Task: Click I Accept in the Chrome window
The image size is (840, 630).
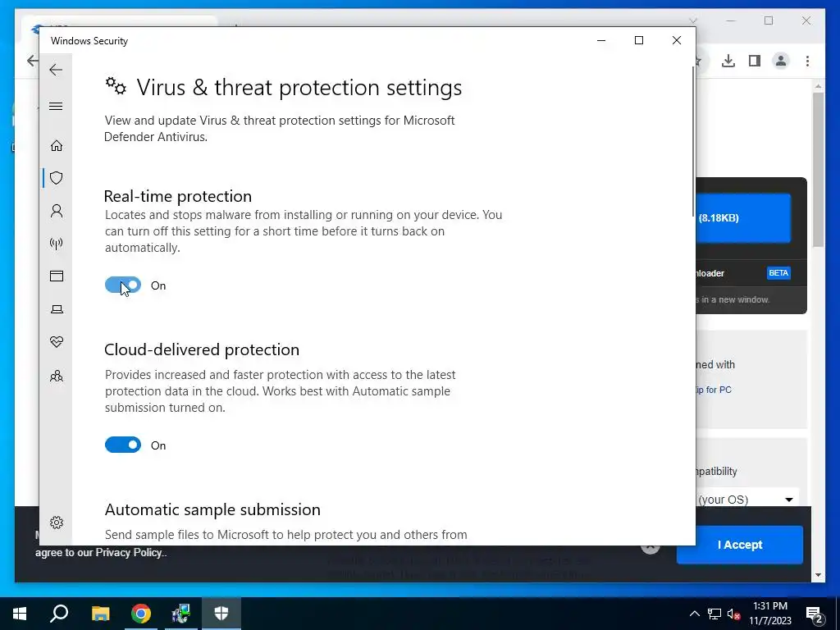Action: 740,545
